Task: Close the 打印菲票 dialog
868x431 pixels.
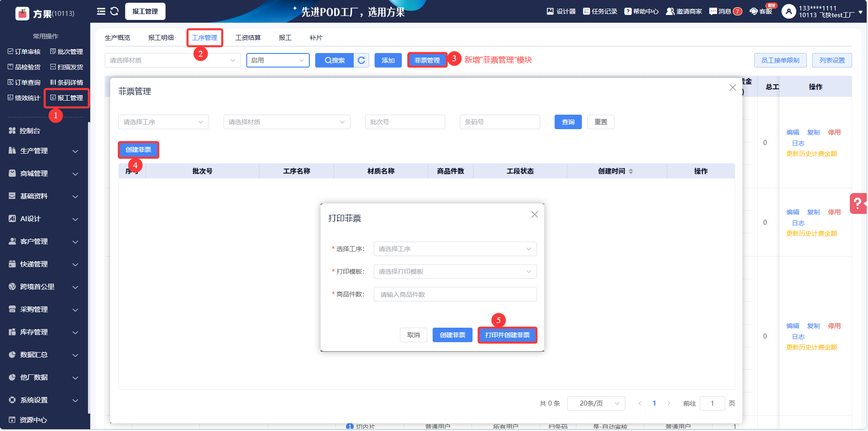Action: click(535, 214)
